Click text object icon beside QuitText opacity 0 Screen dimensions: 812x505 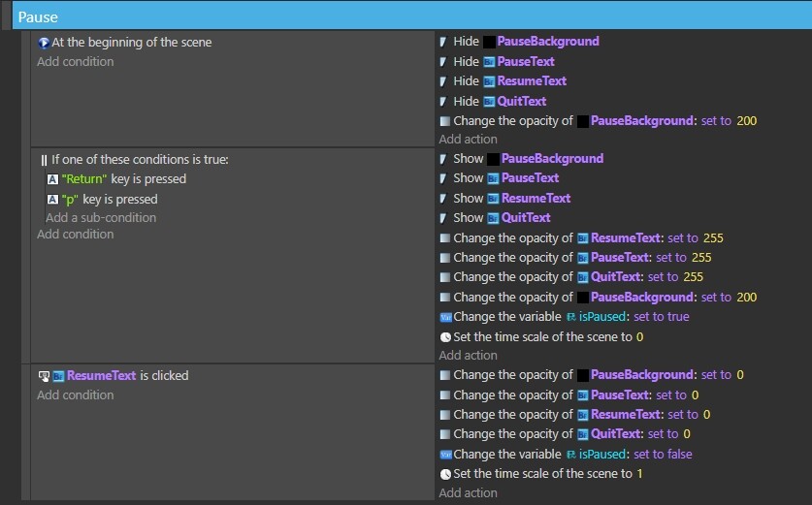583,434
